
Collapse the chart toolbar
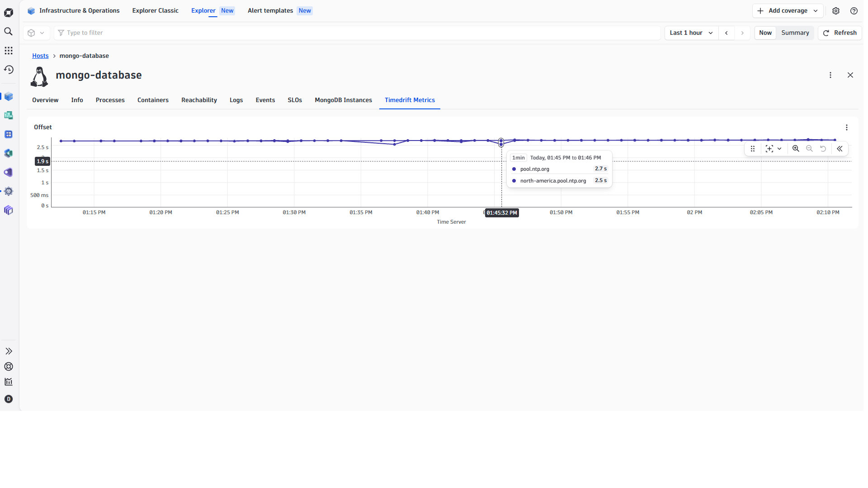click(840, 149)
